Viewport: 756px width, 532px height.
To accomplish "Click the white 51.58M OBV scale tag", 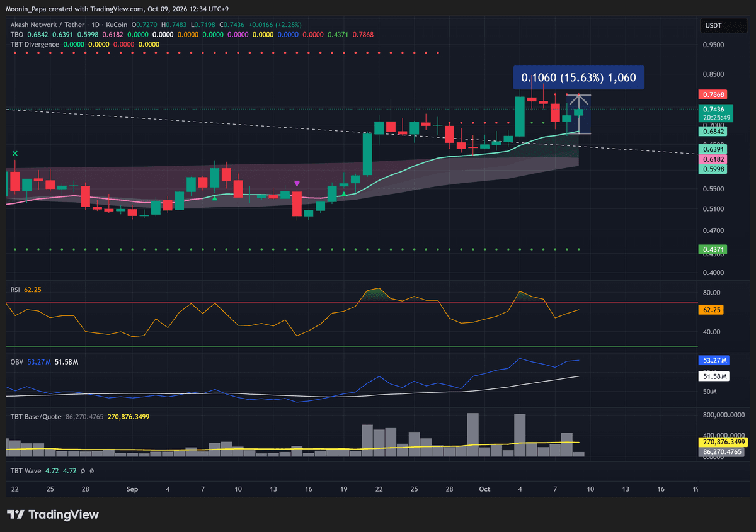I will (x=714, y=376).
